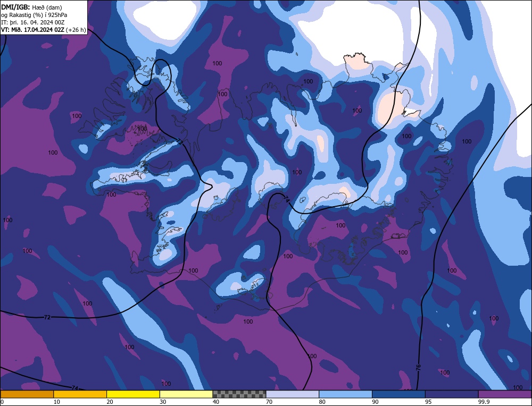Viewport: 532px width, 406px height.
Task: Click the '95' legend scale value
Action: coord(428,402)
